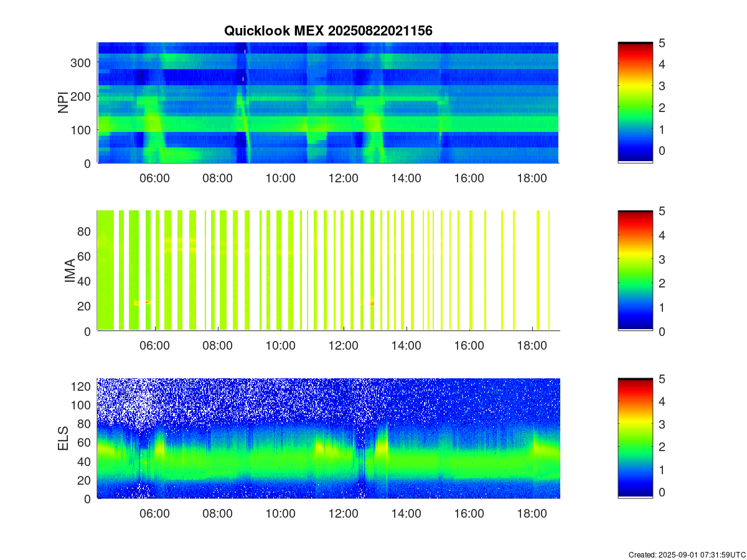Click the 1 label on NPI colorbar
747x560 pixels.
(663, 129)
